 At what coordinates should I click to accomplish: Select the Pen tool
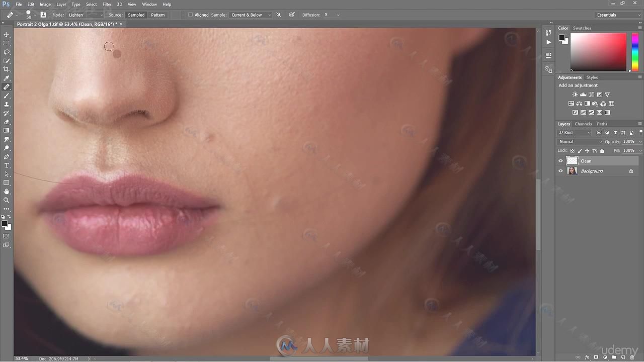coord(7,157)
